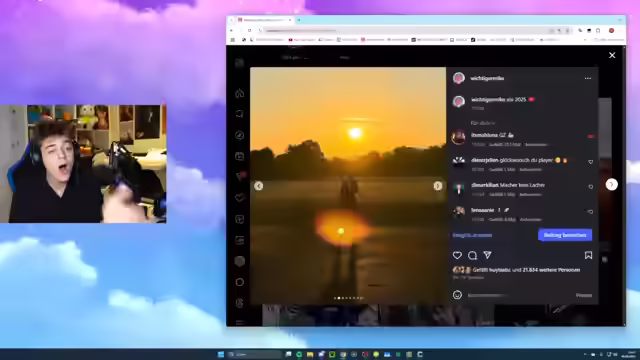Open the Insights ansehen link

point(472,235)
